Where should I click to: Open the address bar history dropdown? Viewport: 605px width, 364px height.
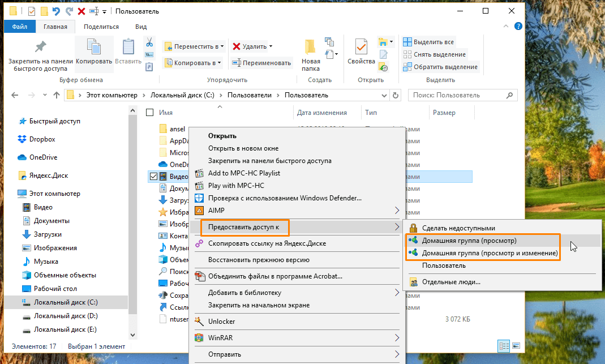384,95
